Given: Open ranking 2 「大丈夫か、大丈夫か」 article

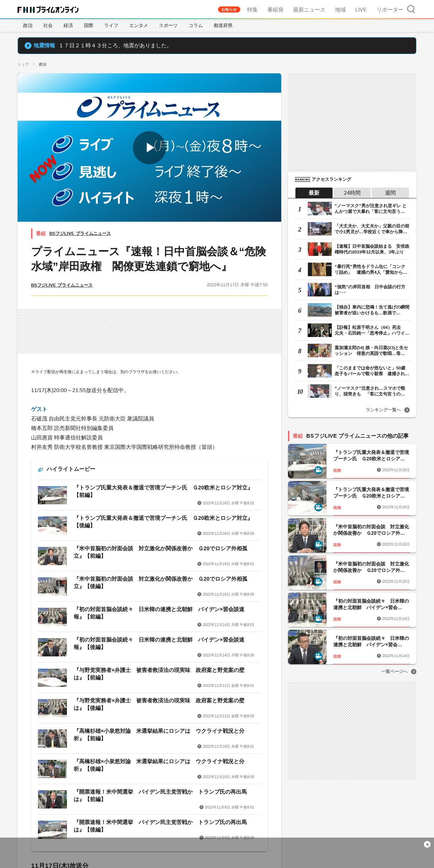Looking at the screenshot, I should (352, 229).
